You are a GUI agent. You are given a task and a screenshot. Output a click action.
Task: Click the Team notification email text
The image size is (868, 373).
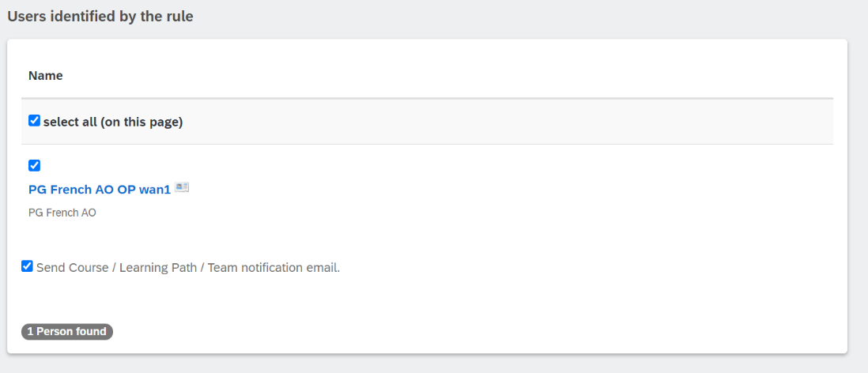point(274,268)
